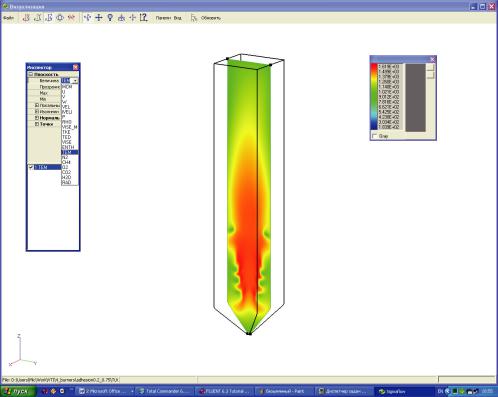Pick N2 in the quantity list

coord(70,157)
